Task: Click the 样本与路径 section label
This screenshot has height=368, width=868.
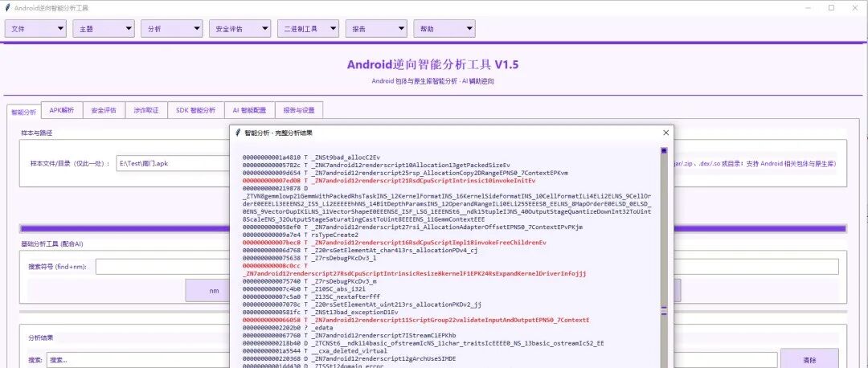Action: click(x=36, y=133)
